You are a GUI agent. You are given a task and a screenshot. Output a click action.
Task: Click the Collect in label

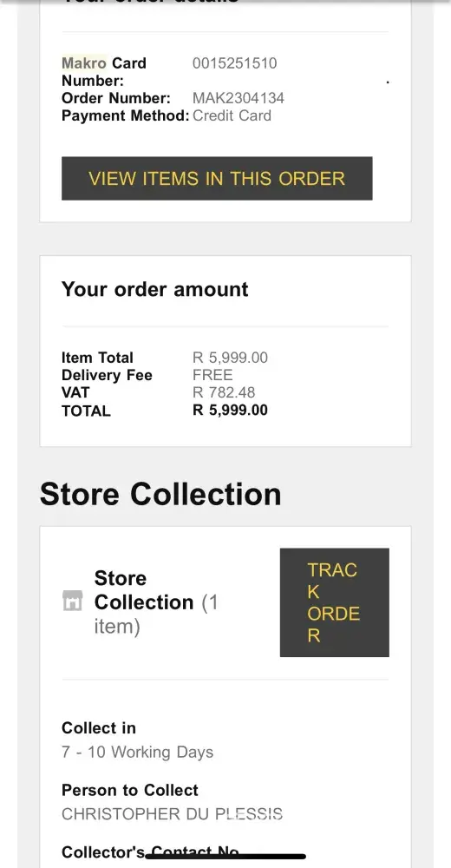[x=99, y=728]
